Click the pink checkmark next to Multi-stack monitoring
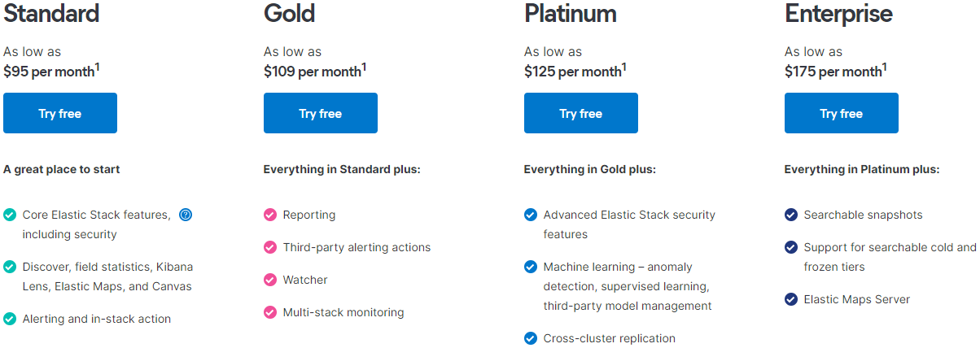The height and width of the screenshot is (348, 980). point(270,312)
